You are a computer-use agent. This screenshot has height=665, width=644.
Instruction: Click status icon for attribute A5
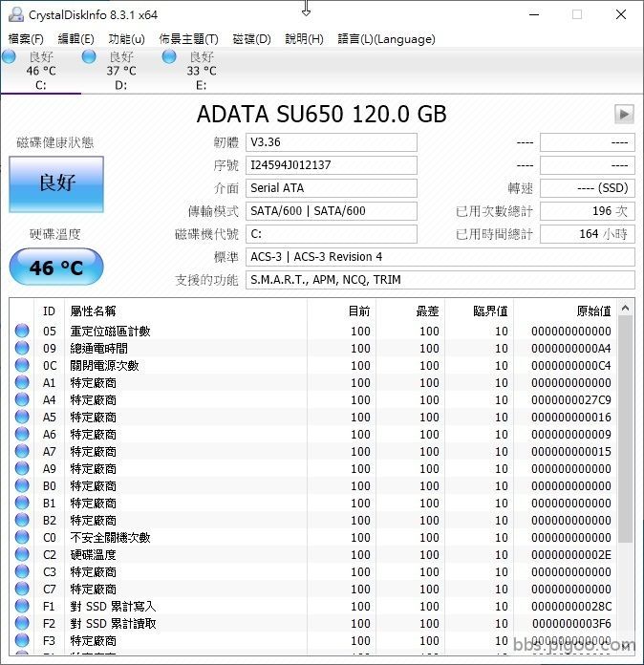(22, 417)
